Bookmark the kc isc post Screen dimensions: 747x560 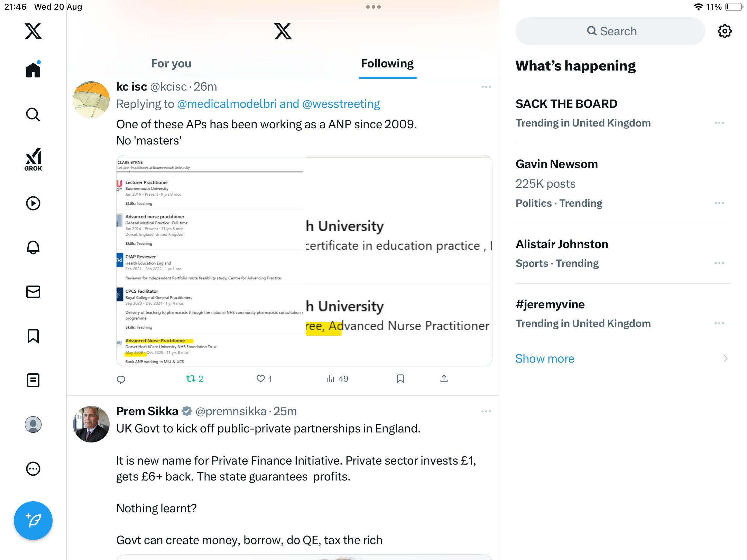[x=400, y=379]
